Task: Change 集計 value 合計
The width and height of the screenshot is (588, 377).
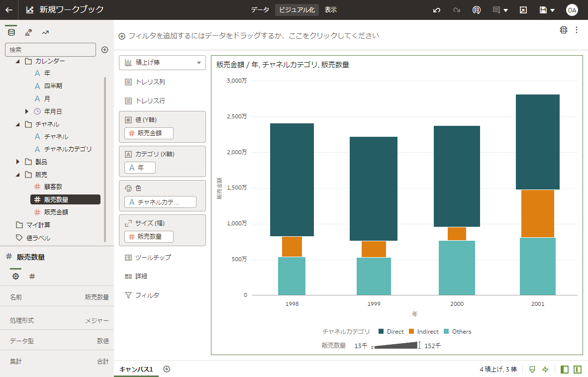Action: point(103,361)
